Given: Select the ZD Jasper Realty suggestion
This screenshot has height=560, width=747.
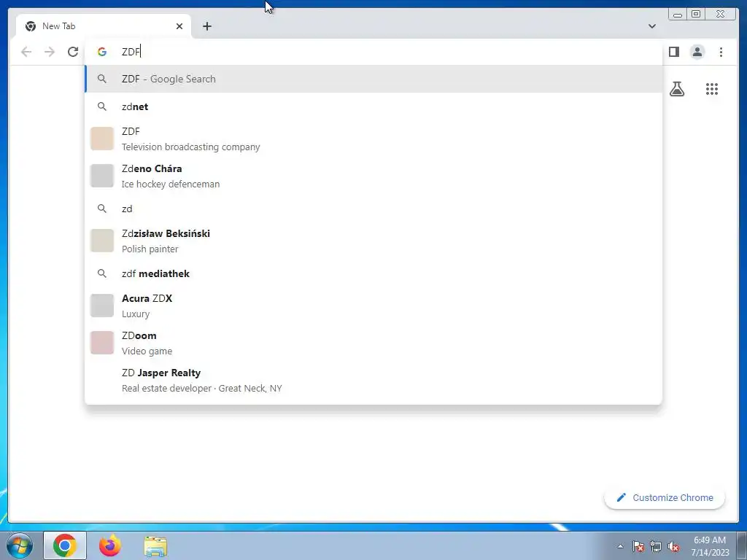Looking at the screenshot, I should pyautogui.click(x=373, y=380).
